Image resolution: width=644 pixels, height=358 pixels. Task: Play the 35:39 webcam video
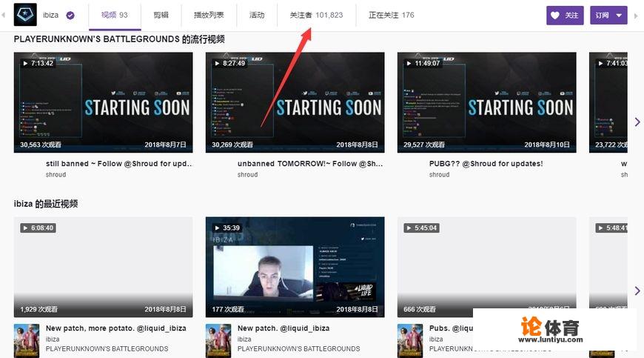coord(295,267)
